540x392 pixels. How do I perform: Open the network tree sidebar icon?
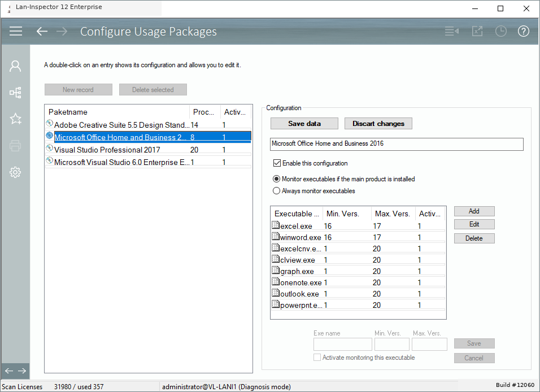pyautogui.click(x=15, y=92)
